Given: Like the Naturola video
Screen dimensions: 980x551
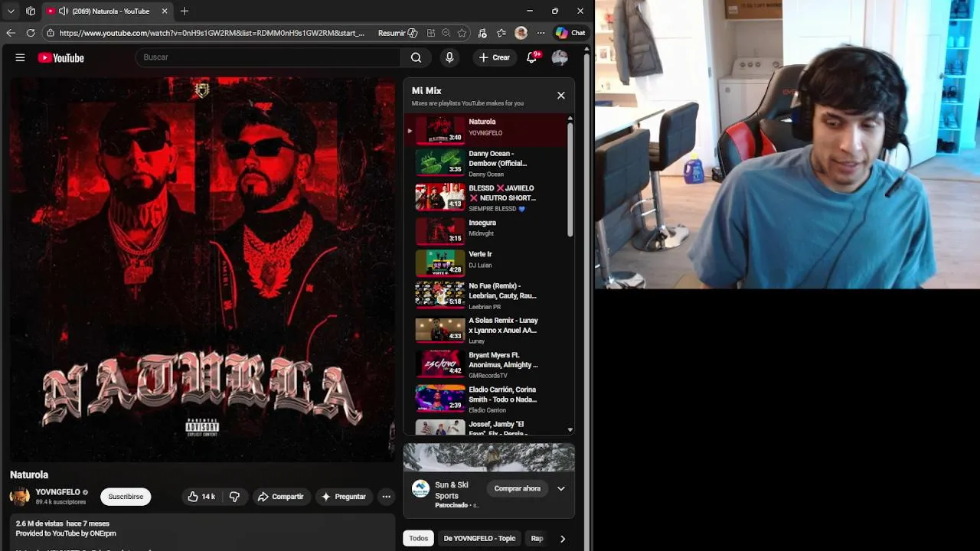Looking at the screenshot, I should click(x=201, y=497).
